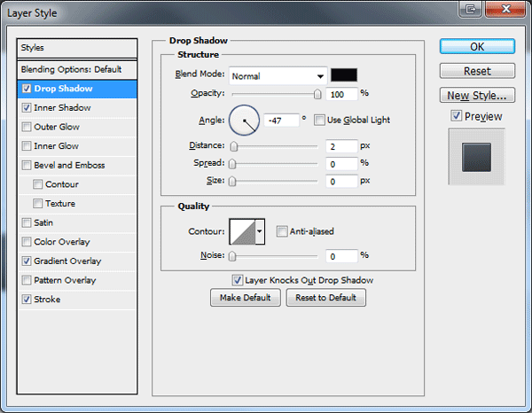Expand the Contour picker dropdown arrow

pos(260,231)
